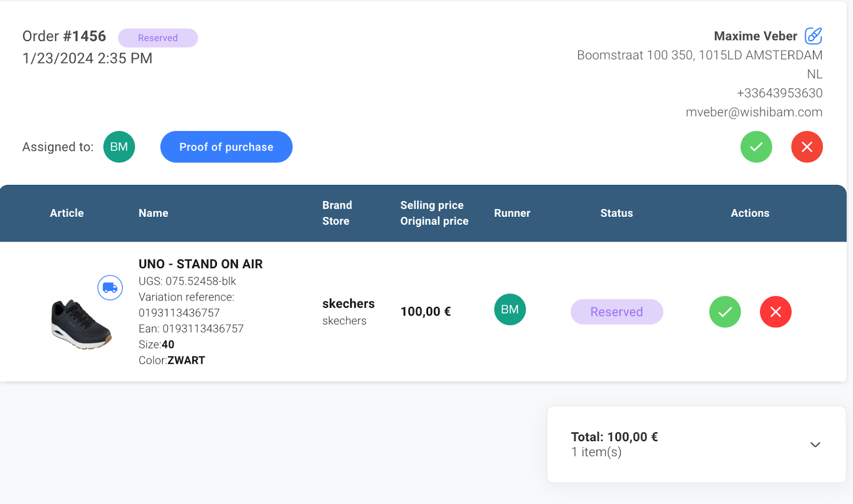Cancel the UNO - STAND ON AIR item

[x=776, y=312]
